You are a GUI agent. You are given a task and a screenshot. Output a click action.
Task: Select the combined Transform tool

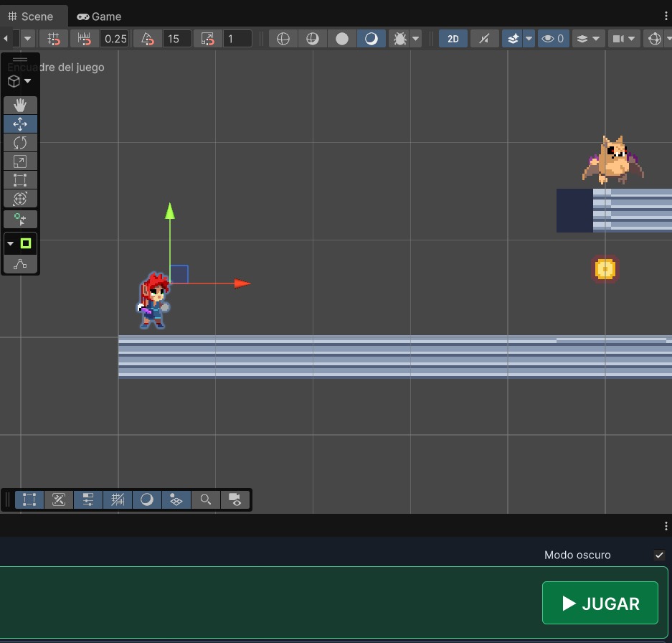coord(19,199)
